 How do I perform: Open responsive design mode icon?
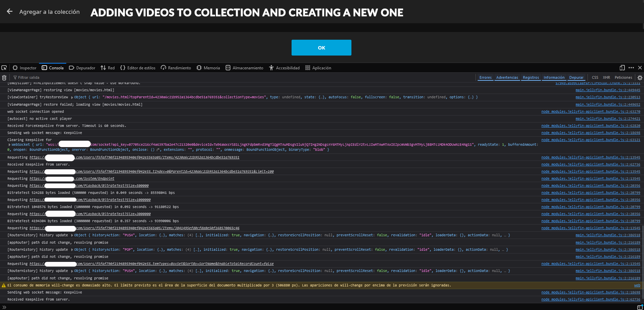622,68
